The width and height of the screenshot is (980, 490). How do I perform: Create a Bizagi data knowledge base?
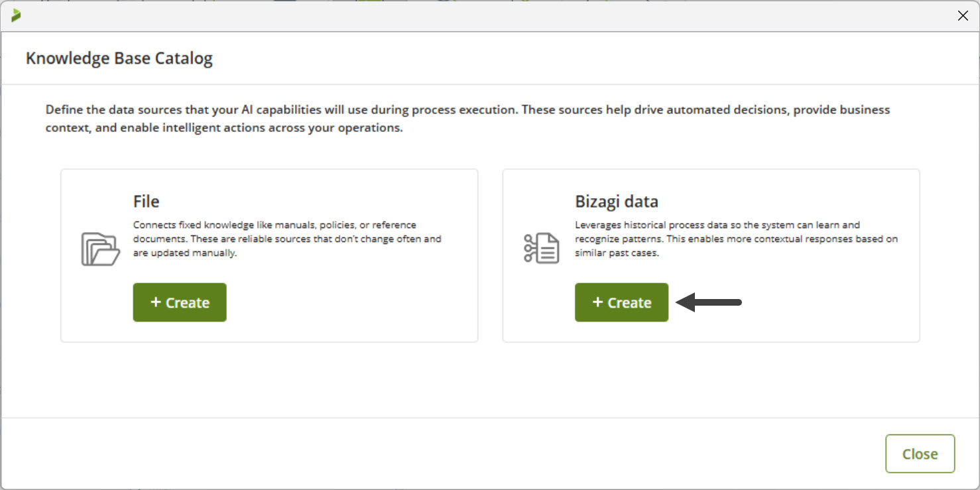pos(621,302)
